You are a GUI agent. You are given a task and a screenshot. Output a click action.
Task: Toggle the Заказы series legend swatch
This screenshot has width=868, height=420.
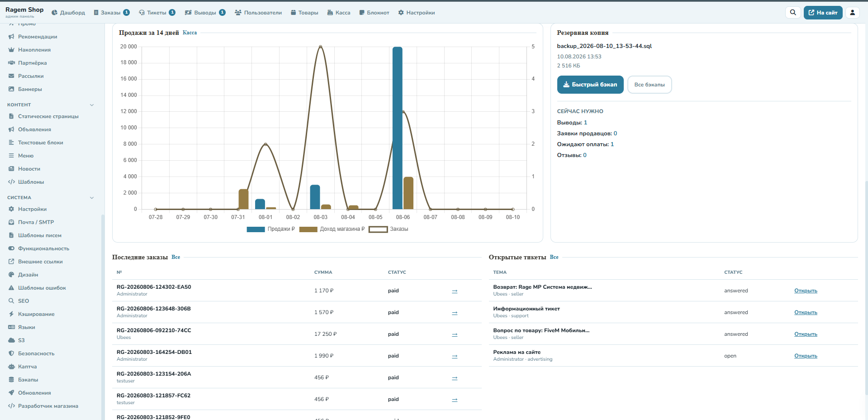click(378, 229)
